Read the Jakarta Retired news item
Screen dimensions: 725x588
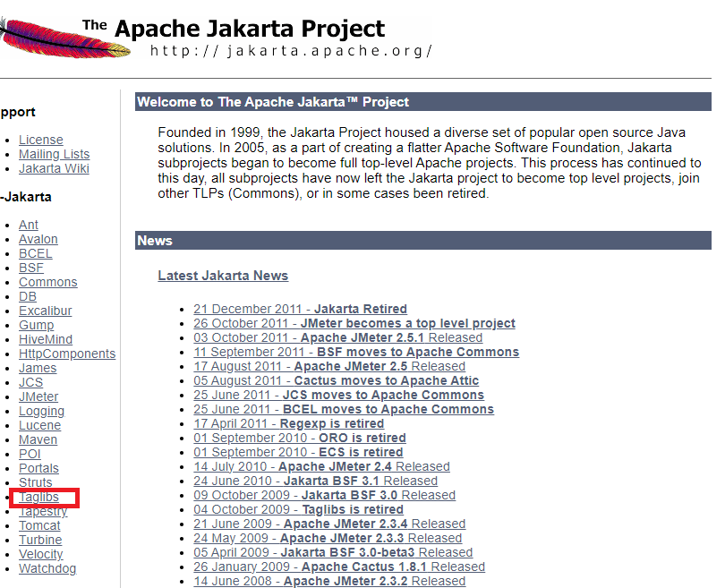300,309
